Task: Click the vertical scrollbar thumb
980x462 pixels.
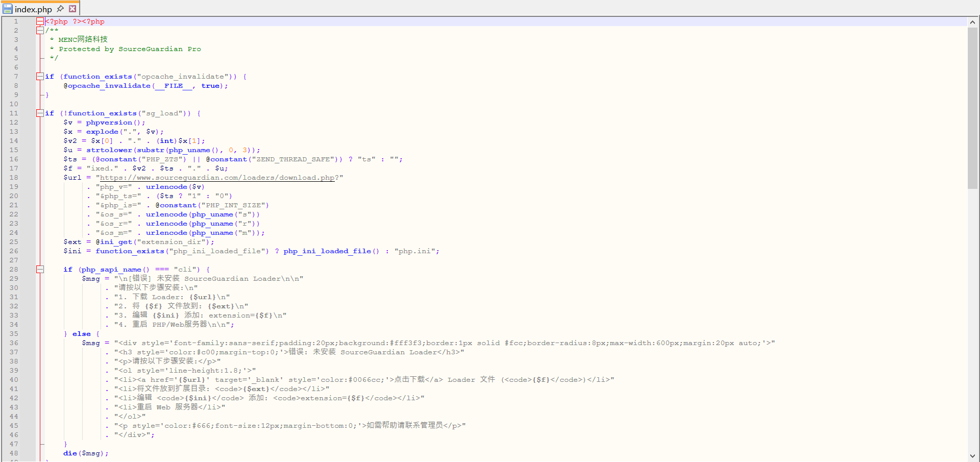Action: click(x=972, y=108)
